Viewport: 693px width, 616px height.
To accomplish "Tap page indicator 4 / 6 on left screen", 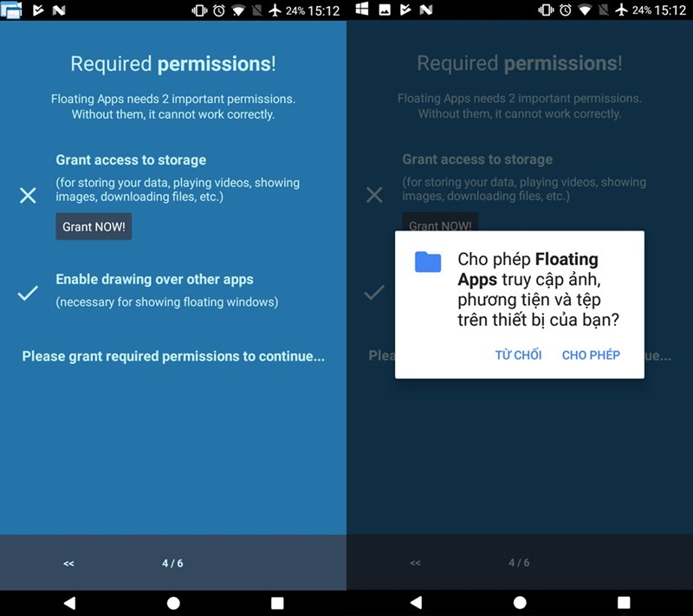I will (x=172, y=563).
